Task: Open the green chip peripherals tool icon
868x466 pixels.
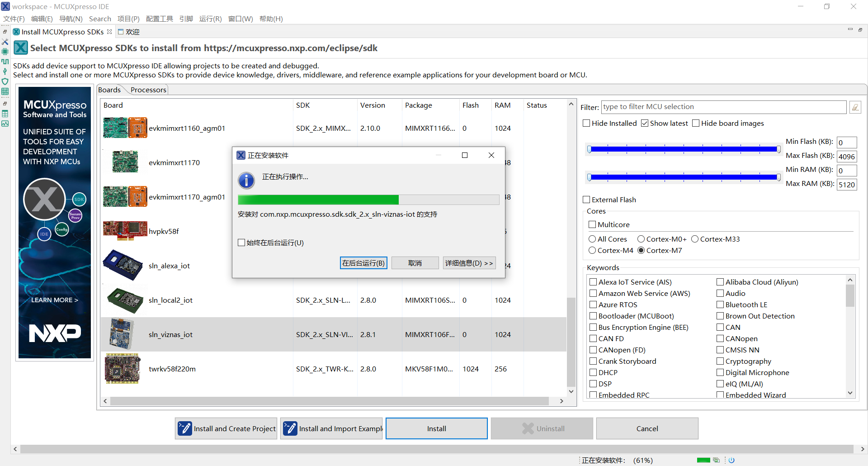Action: (5, 52)
